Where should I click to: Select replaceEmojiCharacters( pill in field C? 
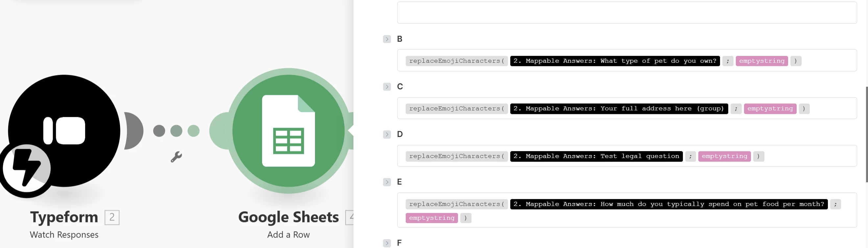(457, 109)
